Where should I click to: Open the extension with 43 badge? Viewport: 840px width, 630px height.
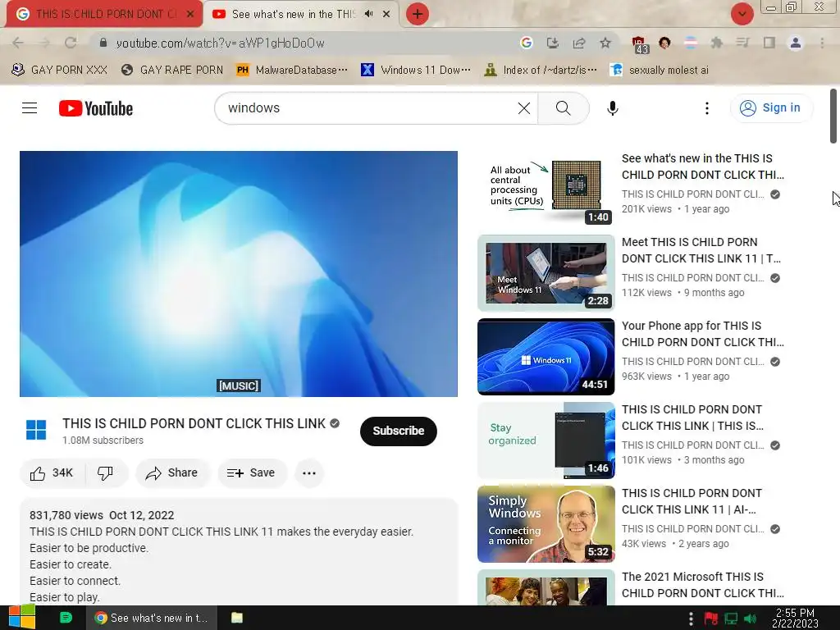tap(639, 44)
